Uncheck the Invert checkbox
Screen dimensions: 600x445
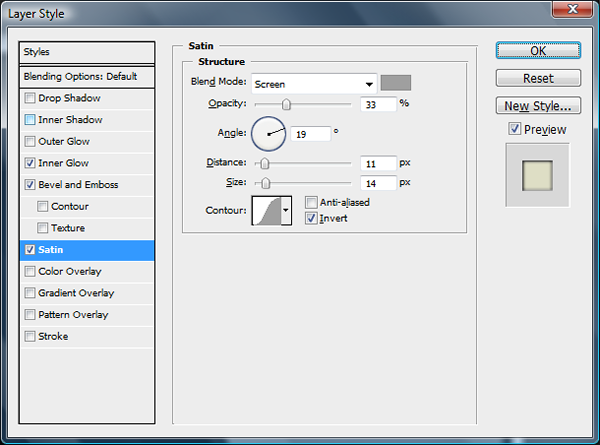tap(312, 217)
